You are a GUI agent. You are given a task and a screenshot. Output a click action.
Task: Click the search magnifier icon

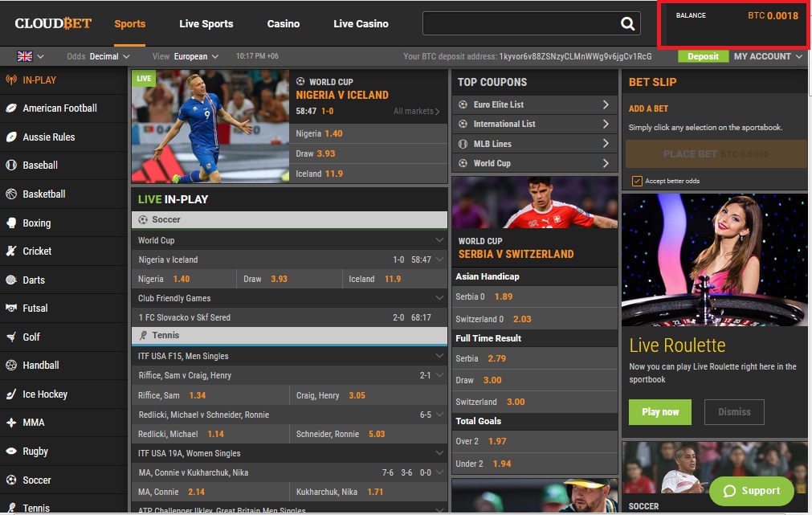tap(627, 23)
